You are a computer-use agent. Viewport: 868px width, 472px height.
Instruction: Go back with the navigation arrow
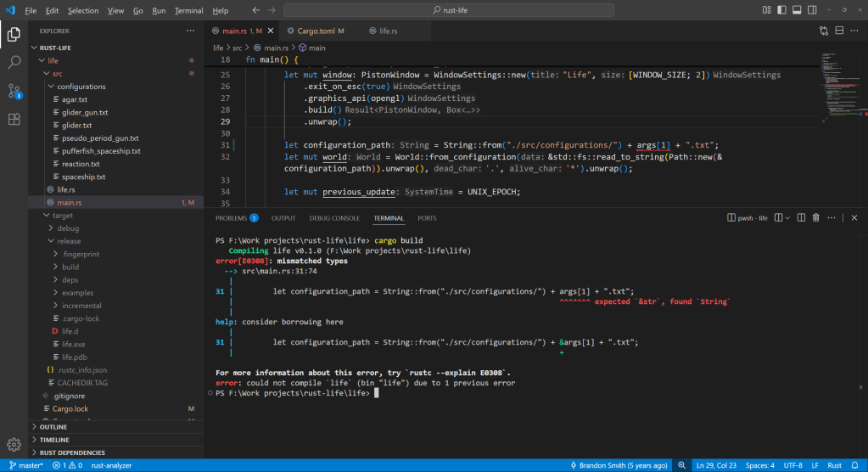tap(255, 10)
